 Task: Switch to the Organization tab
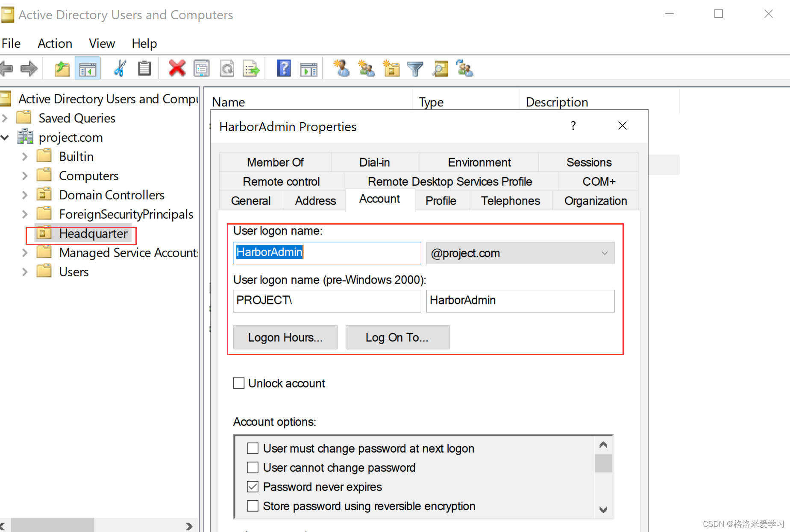[x=596, y=201]
